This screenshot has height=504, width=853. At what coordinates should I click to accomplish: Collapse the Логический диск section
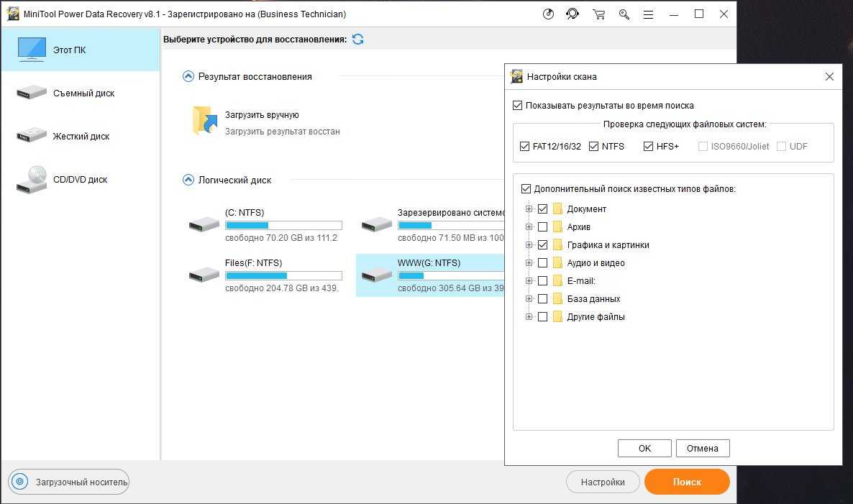click(188, 180)
